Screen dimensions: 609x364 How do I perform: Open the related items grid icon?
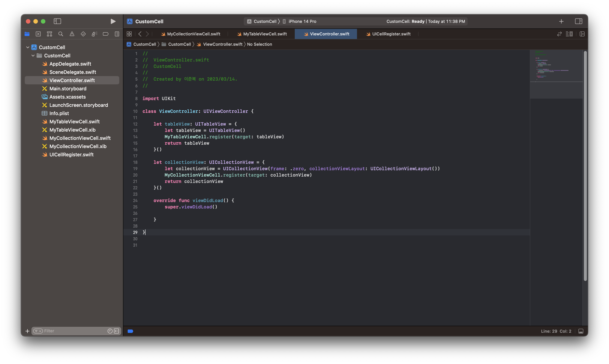[x=129, y=34]
